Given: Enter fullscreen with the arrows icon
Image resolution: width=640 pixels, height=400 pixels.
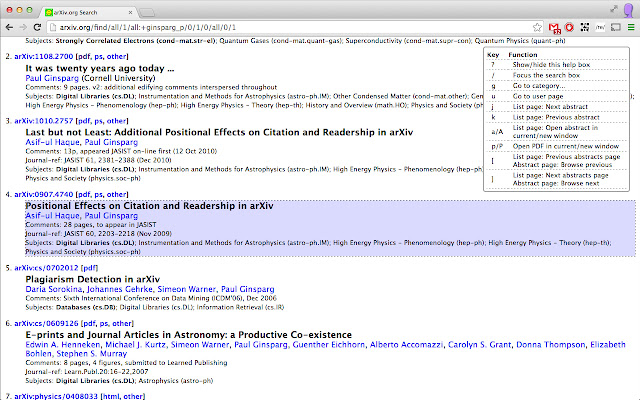Looking at the screenshot, I should (x=614, y=9).
